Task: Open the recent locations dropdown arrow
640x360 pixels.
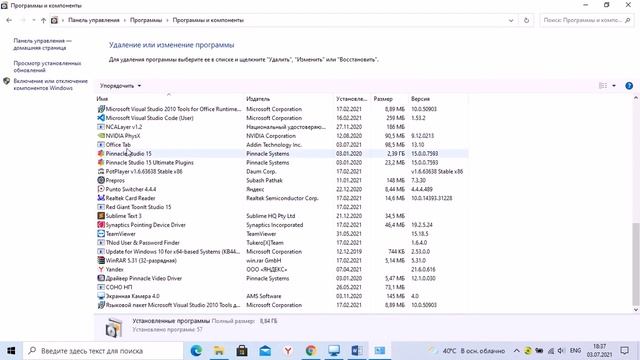Action: pyautogui.click(x=33, y=20)
